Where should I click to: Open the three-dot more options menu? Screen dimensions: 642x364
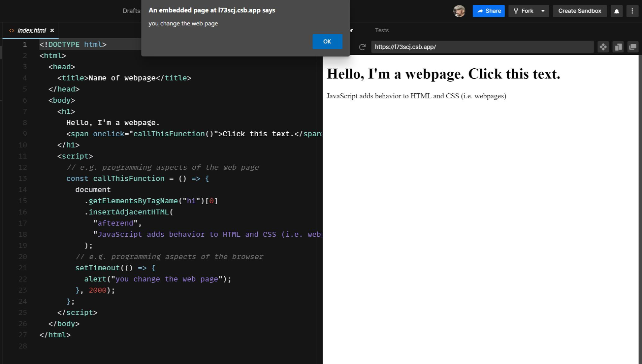(x=632, y=11)
